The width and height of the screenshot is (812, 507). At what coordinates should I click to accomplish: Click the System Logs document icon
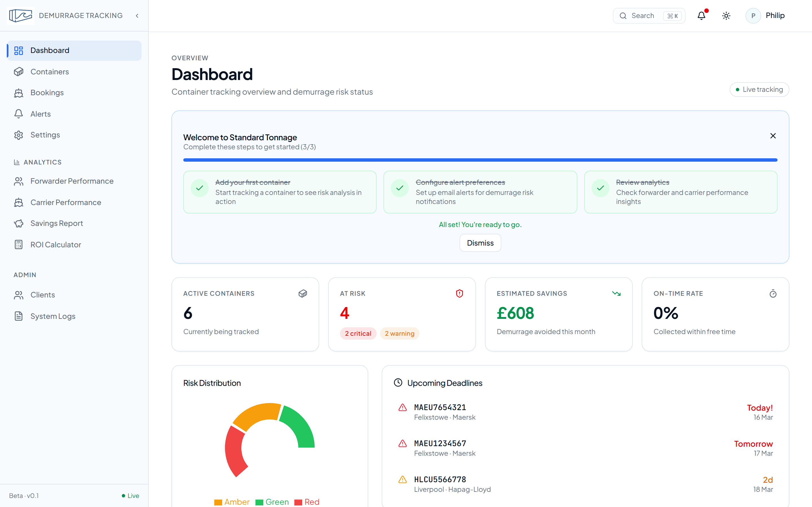click(x=19, y=316)
